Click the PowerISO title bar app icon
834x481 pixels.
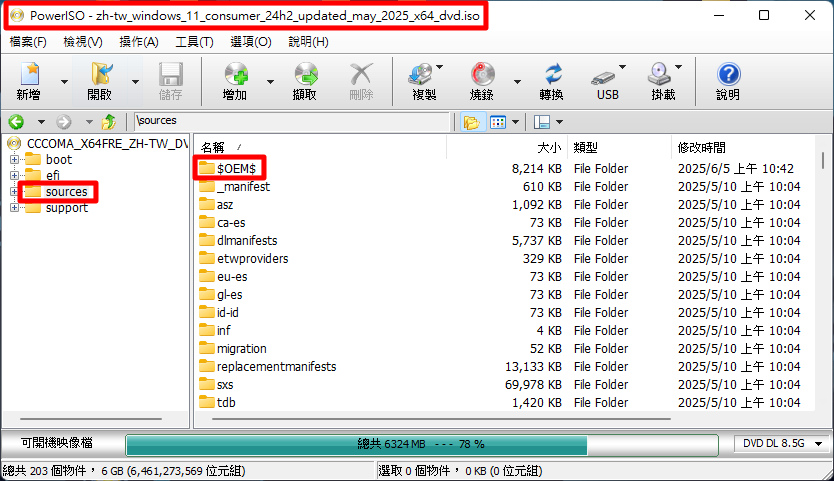[17, 15]
